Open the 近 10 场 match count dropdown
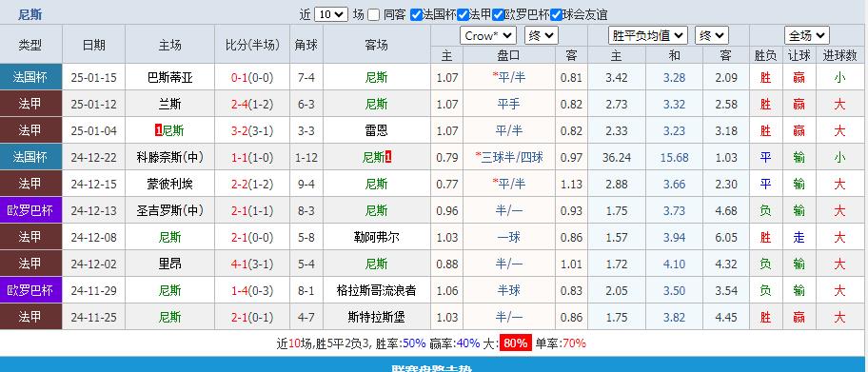The width and height of the screenshot is (868, 372). 331,15
